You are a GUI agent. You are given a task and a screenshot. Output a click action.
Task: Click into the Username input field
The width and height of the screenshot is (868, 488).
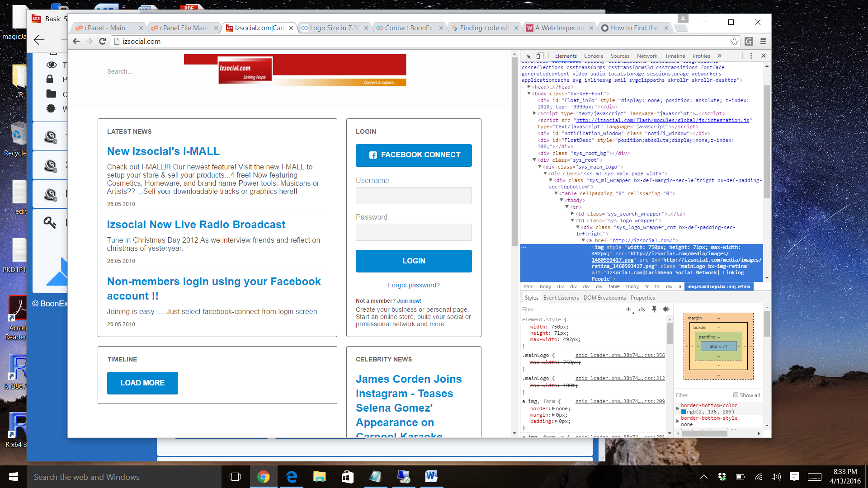point(414,196)
